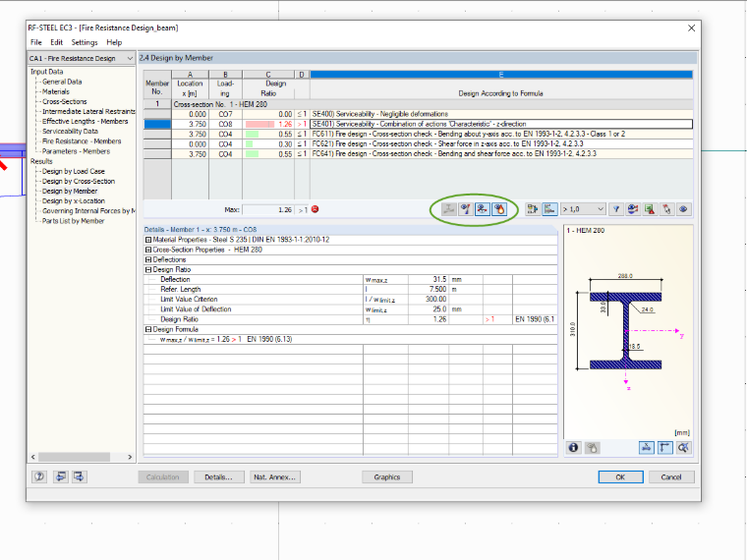Click the Nat. Annex... button

pos(275,477)
